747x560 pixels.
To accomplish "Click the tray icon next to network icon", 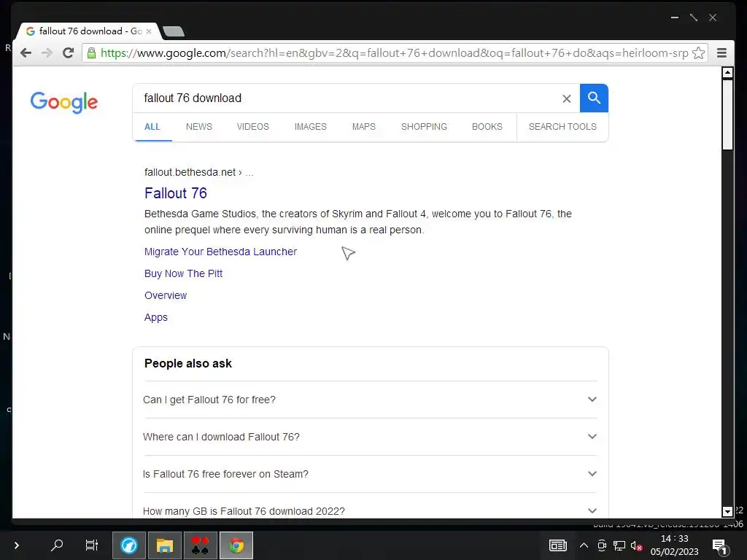I will [602, 545].
